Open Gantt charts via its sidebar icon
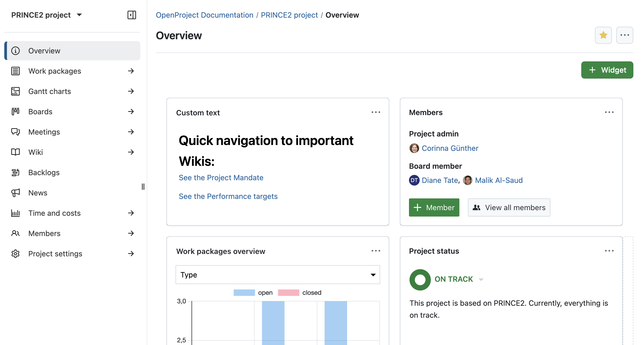 click(15, 91)
